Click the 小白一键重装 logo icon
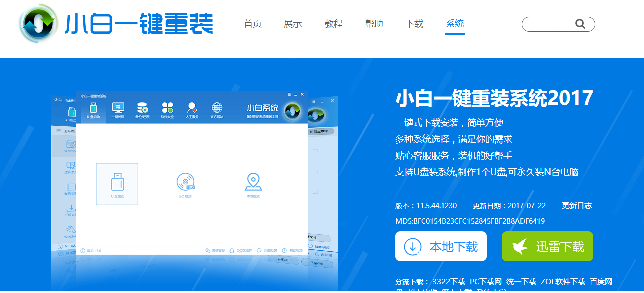 [x=38, y=23]
